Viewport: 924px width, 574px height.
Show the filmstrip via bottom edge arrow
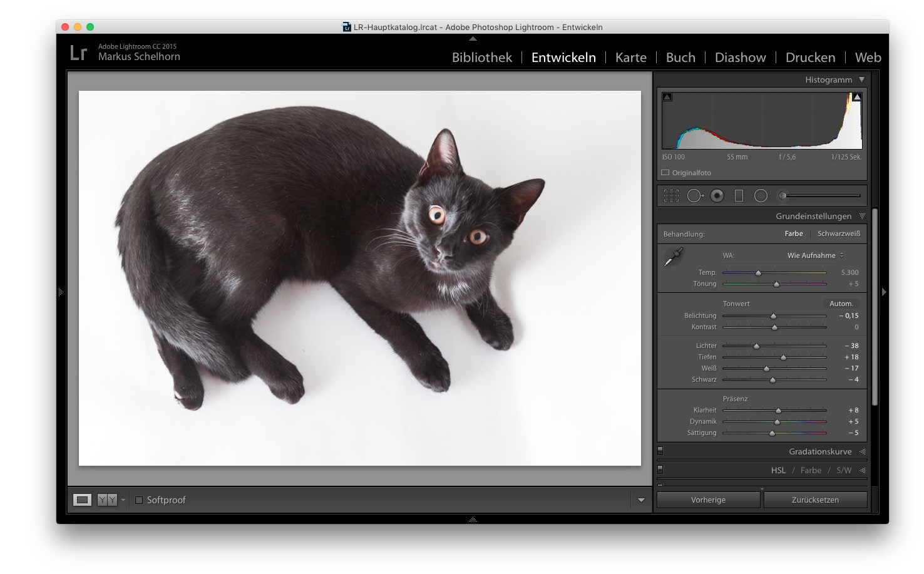(x=473, y=520)
